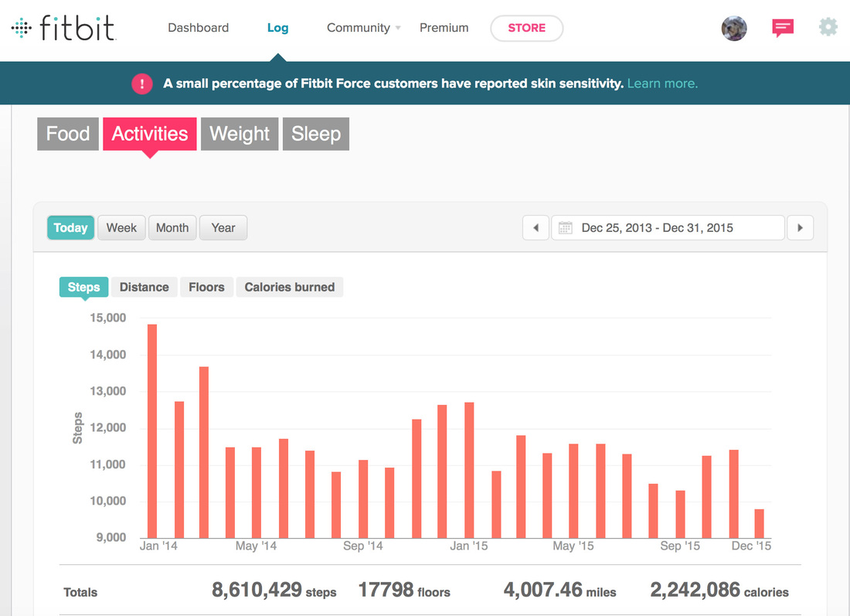Select the Week time range
This screenshot has height=616, width=850.
click(121, 228)
